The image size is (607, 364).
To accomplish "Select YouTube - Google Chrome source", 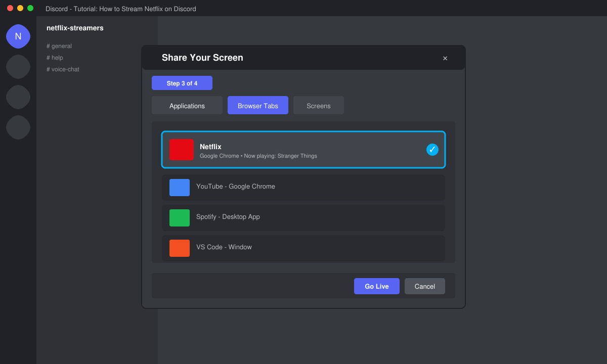I will (x=303, y=188).
